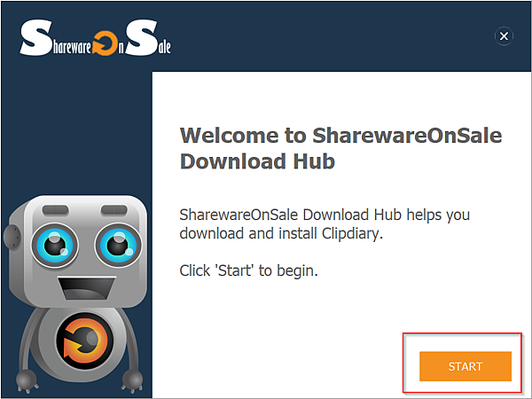Click the second large white S in logo
Screen dimensions: 532x399
click(x=142, y=37)
